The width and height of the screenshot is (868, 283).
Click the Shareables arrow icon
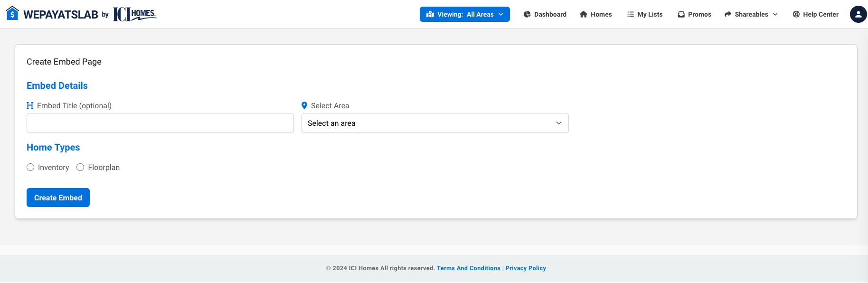pyautogui.click(x=728, y=14)
